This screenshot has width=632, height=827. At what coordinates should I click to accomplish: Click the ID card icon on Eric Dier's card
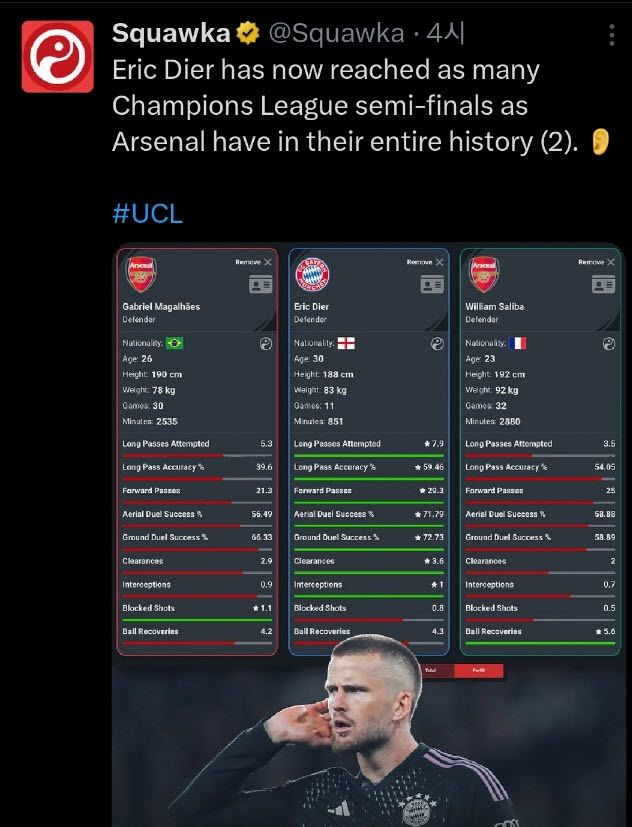click(x=432, y=285)
